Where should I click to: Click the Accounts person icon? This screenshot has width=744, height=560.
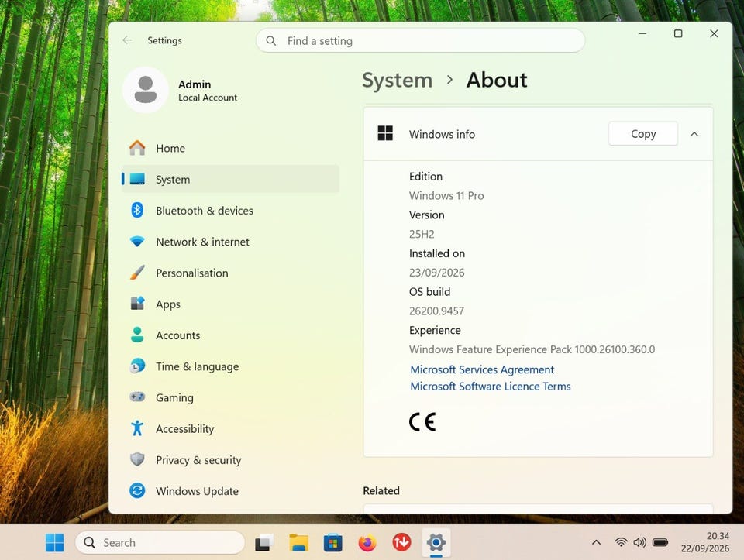137,335
